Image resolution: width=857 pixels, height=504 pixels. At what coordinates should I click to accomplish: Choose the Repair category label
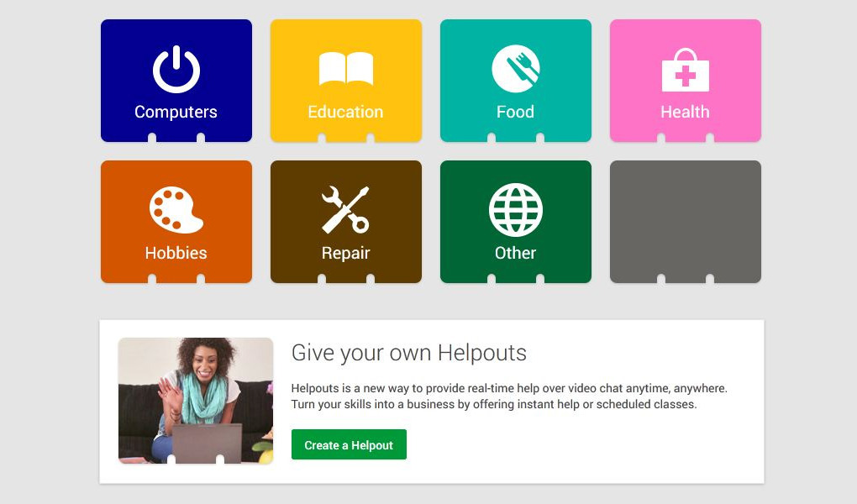tap(346, 254)
